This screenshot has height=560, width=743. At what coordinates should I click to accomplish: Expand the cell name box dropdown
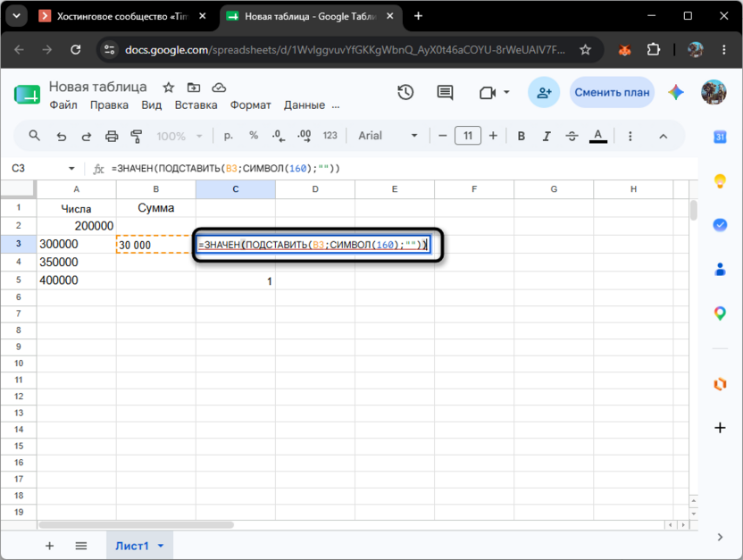click(x=71, y=168)
